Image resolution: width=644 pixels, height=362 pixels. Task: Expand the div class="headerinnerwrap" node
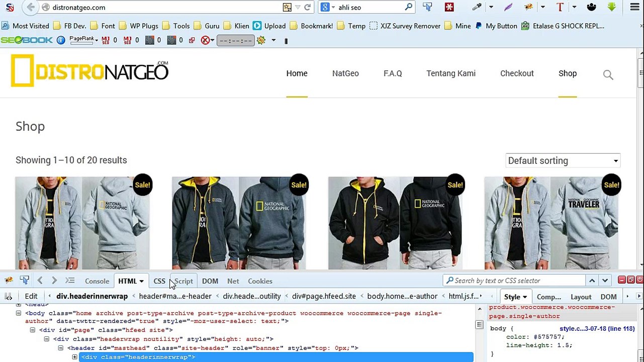tap(75, 357)
